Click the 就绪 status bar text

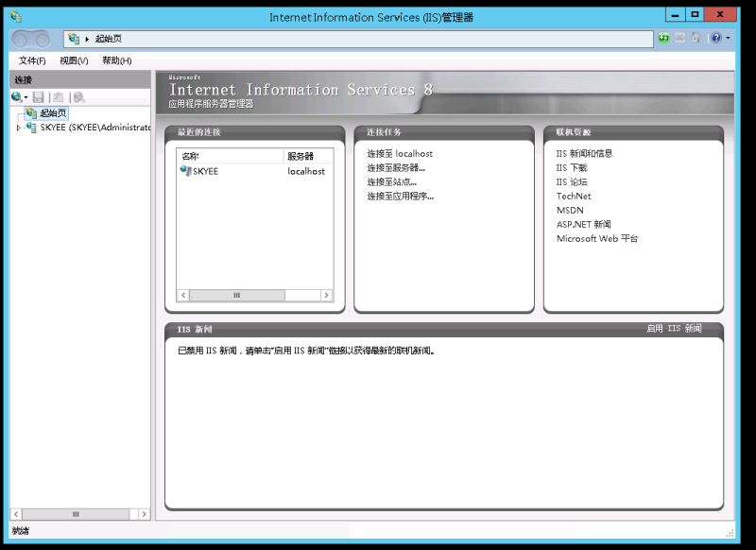[21, 531]
